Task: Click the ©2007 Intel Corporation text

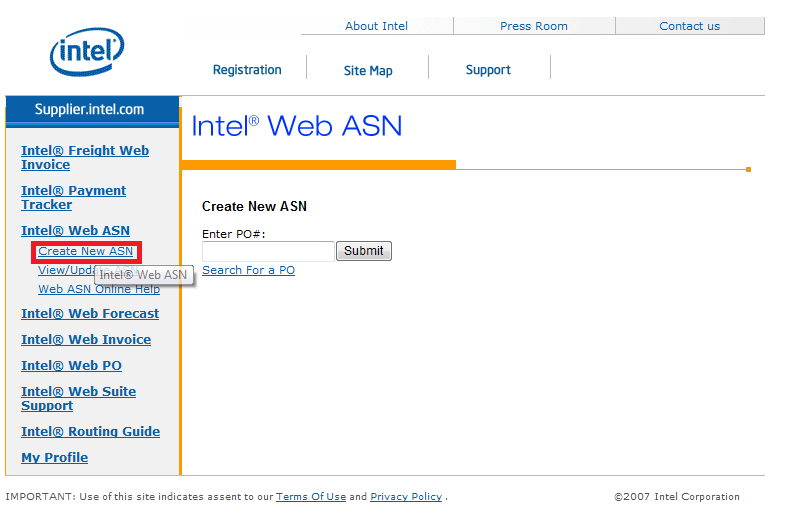Action: (677, 497)
